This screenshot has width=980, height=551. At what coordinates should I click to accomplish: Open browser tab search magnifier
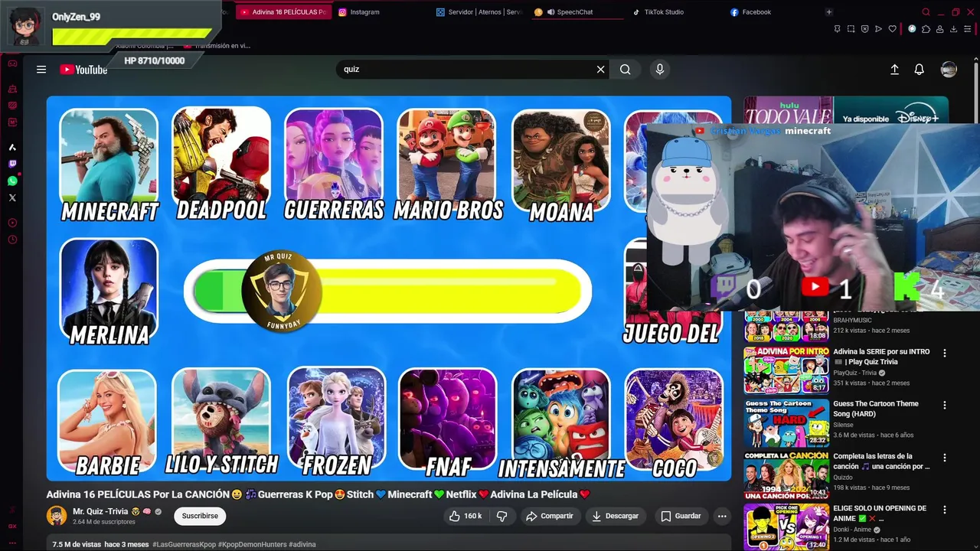click(x=926, y=12)
